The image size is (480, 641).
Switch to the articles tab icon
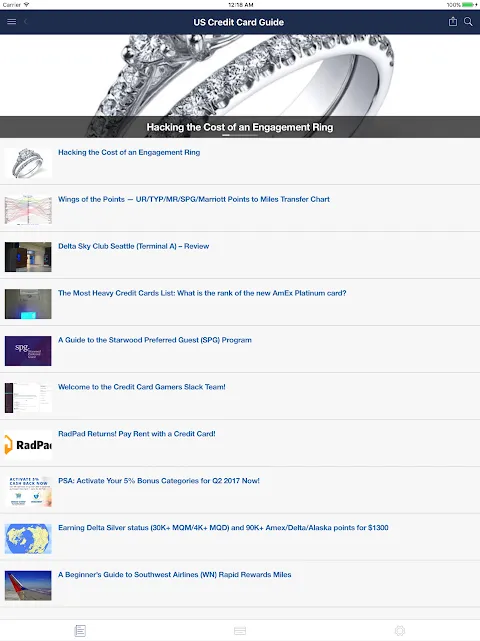pyautogui.click(x=80, y=630)
